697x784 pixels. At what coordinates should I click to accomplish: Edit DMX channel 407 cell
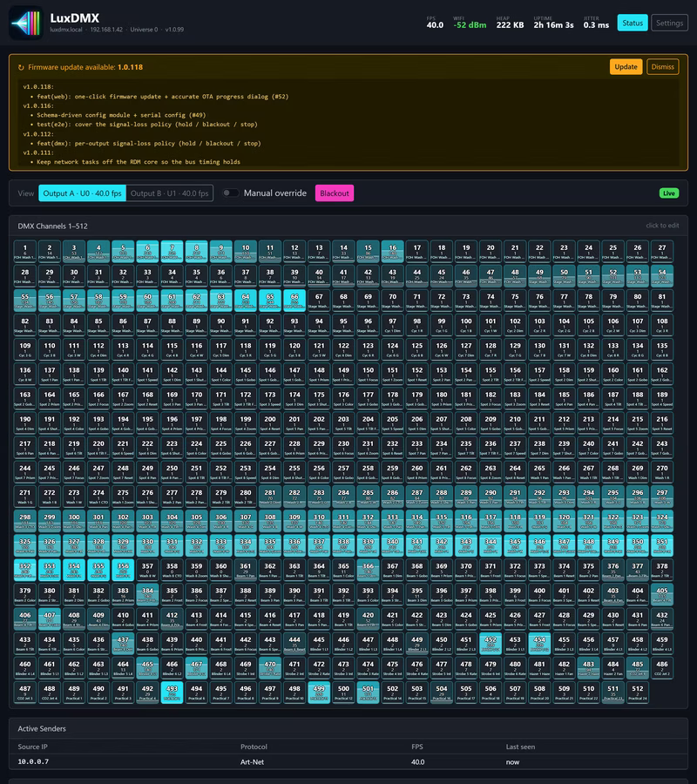click(50, 619)
